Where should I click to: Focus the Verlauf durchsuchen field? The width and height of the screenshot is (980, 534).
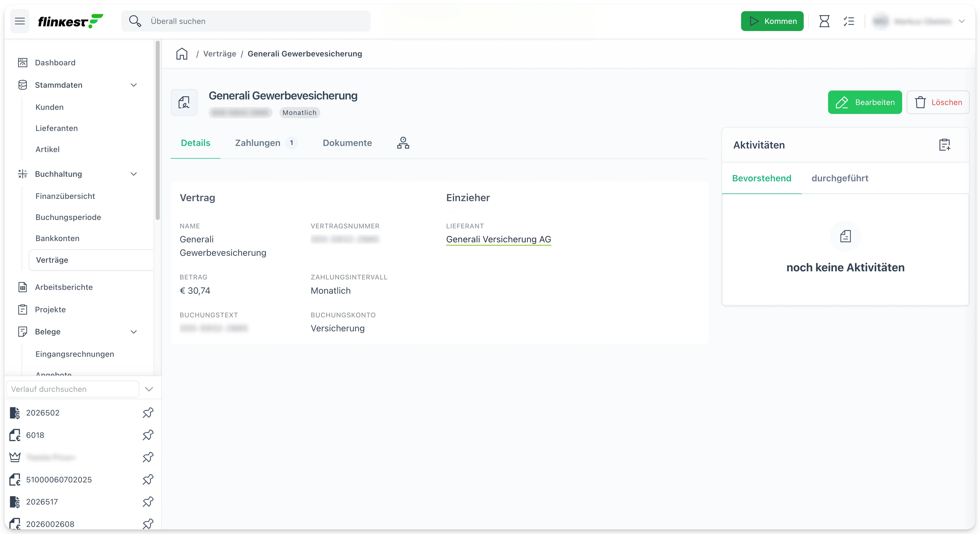click(x=72, y=389)
